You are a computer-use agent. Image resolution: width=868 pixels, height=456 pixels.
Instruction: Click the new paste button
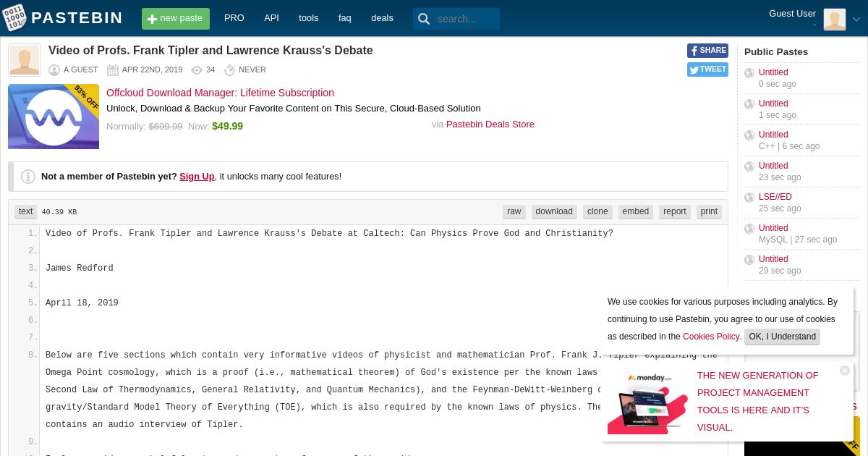(176, 19)
